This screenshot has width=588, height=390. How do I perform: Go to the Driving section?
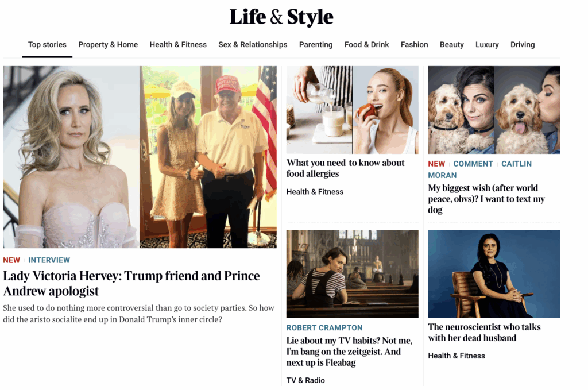(x=523, y=45)
